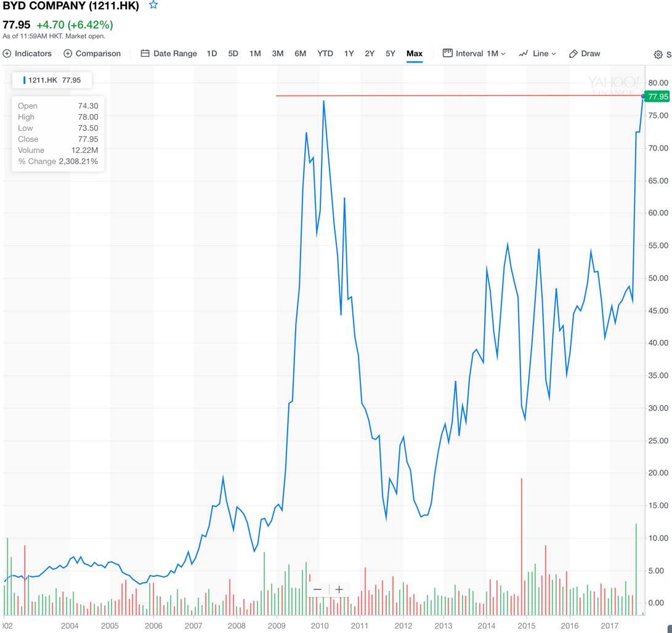Star BYD Company to add to watchlist
Screen dimensions: 672x633
click(x=153, y=5)
